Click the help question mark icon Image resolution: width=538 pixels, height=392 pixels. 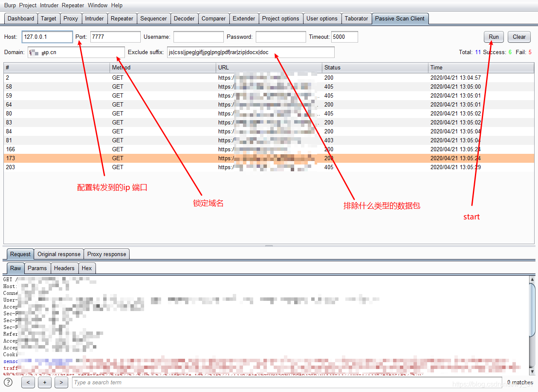pyautogui.click(x=7, y=382)
